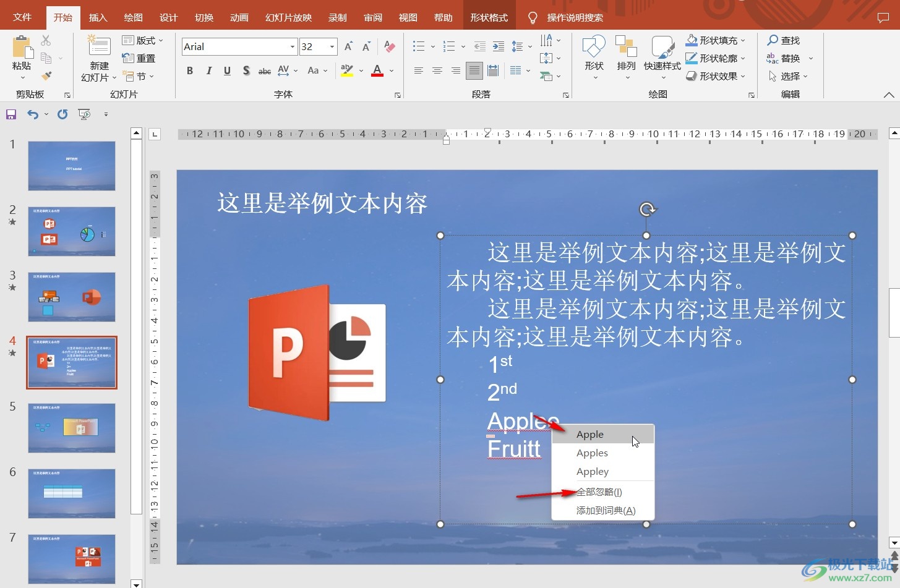Open 快速样式 quick styles gallery
Screen dimensions: 900x588
pyautogui.click(x=662, y=57)
